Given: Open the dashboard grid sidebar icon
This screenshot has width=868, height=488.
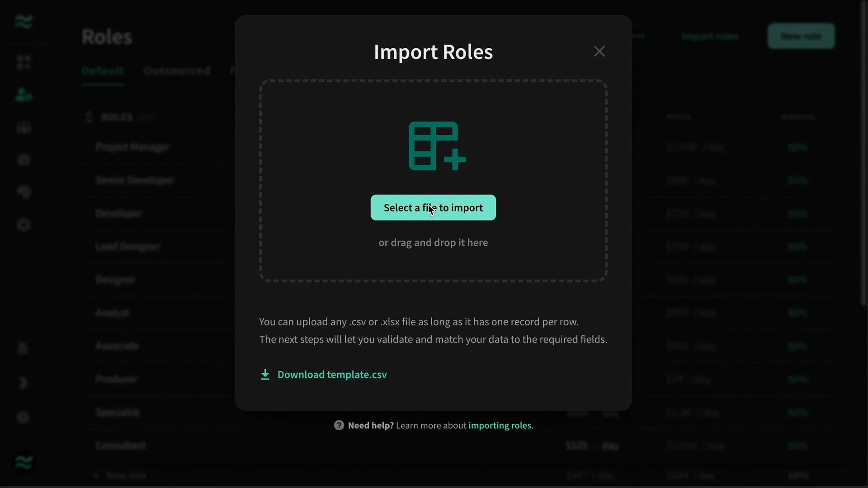Looking at the screenshot, I should click(24, 62).
